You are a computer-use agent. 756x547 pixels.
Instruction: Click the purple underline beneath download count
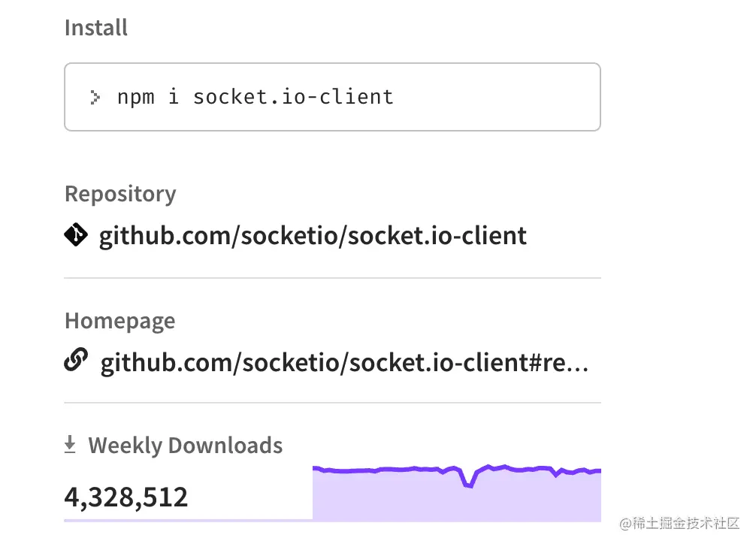coord(188,520)
